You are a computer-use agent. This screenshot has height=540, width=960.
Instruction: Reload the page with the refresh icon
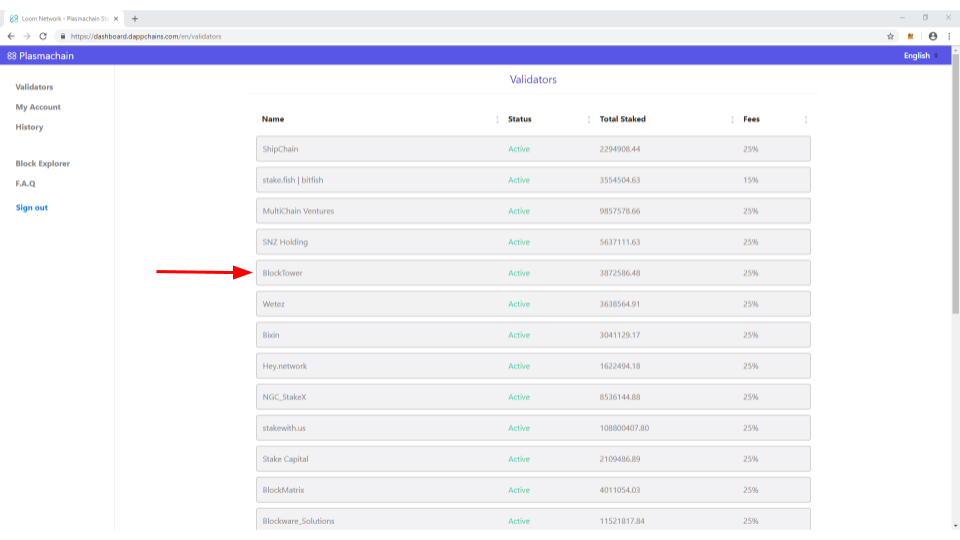43,36
